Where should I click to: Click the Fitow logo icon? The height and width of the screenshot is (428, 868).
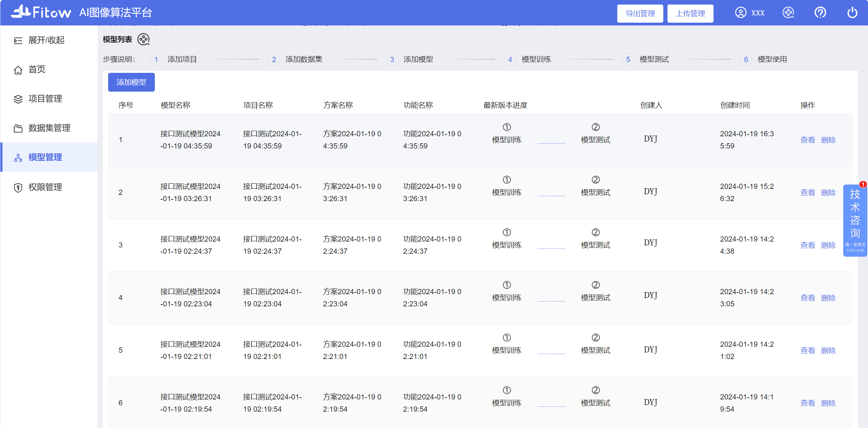(41, 12)
